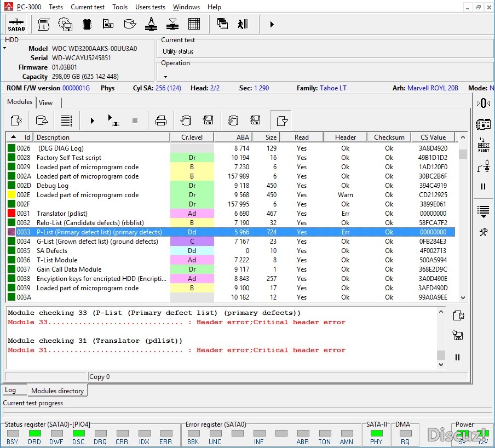Sort by the ABA column header

coord(233,137)
